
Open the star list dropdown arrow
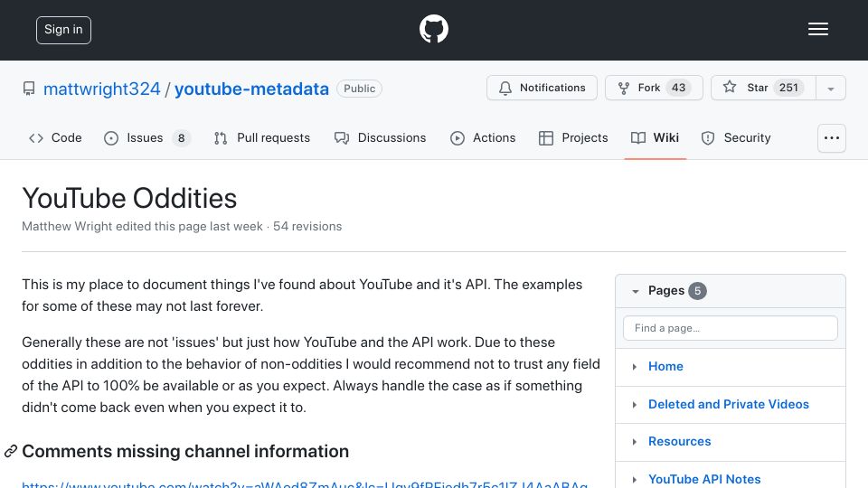tap(830, 89)
